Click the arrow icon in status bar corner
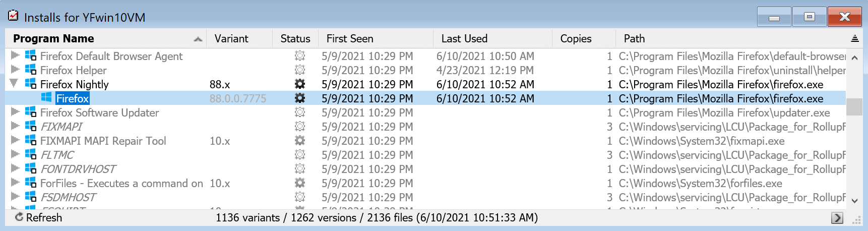This screenshot has height=231, width=868. (837, 218)
